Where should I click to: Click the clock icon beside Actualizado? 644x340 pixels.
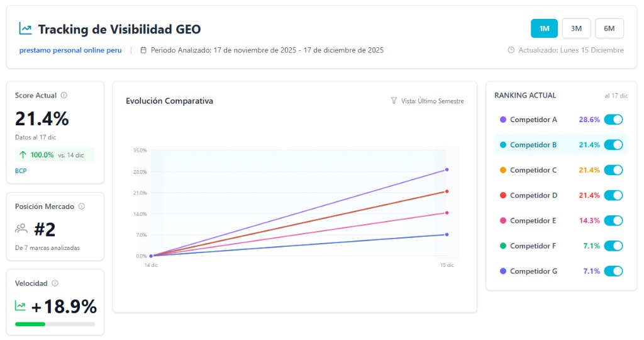(511, 50)
